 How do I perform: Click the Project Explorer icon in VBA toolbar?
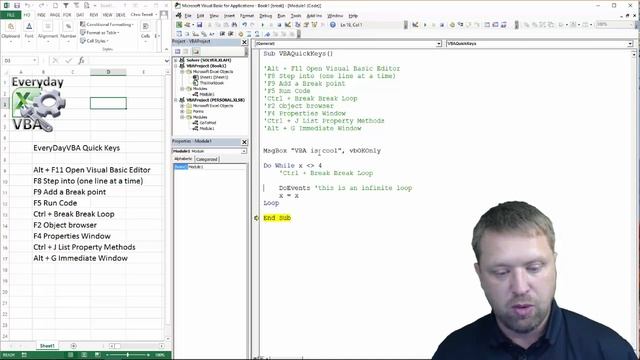[x=298, y=25]
